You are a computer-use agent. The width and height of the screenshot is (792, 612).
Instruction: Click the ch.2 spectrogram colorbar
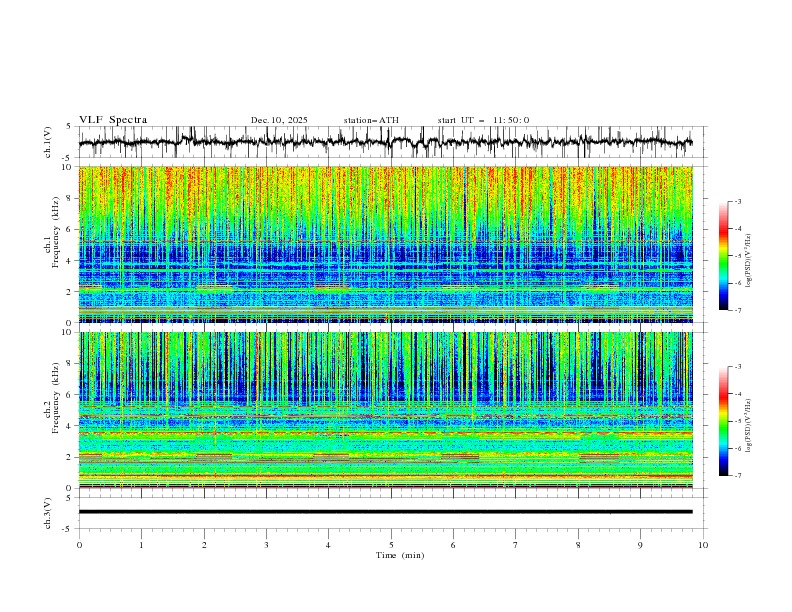(x=724, y=421)
